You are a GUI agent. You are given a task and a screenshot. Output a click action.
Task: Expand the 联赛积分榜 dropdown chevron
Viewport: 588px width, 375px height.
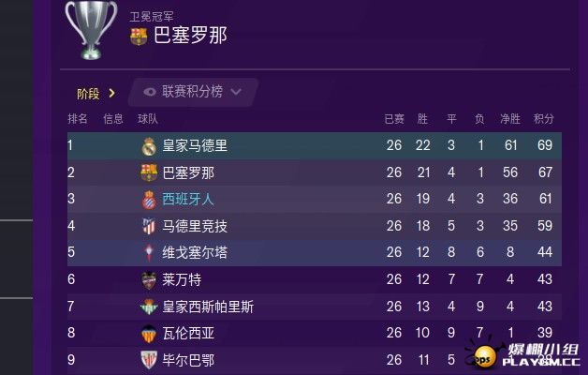(236, 92)
